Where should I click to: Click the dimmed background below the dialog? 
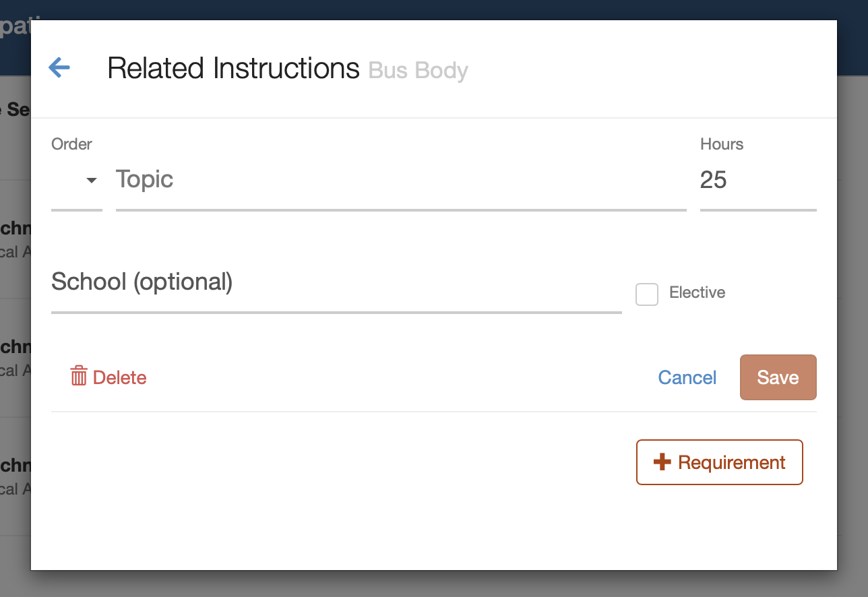pyautogui.click(x=434, y=584)
